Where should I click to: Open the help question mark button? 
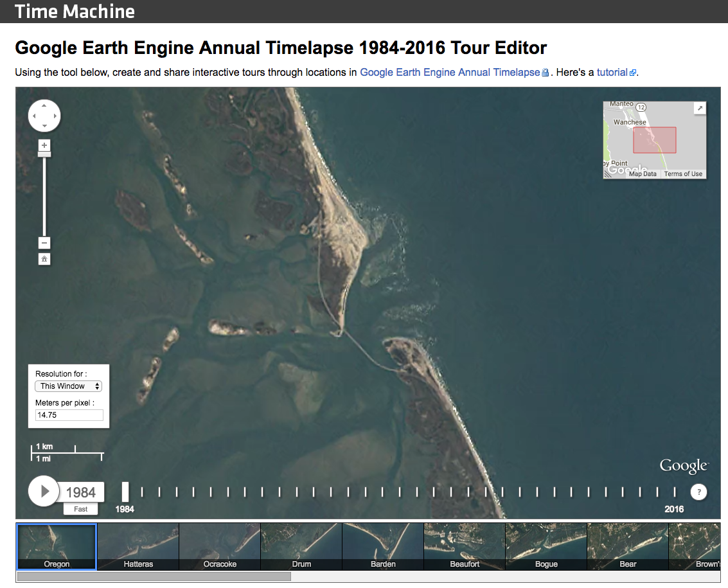pyautogui.click(x=698, y=492)
